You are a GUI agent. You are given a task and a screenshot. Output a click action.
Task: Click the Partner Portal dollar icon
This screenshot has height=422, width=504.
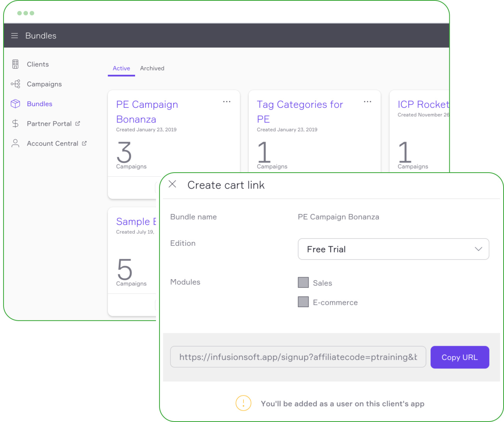[15, 123]
